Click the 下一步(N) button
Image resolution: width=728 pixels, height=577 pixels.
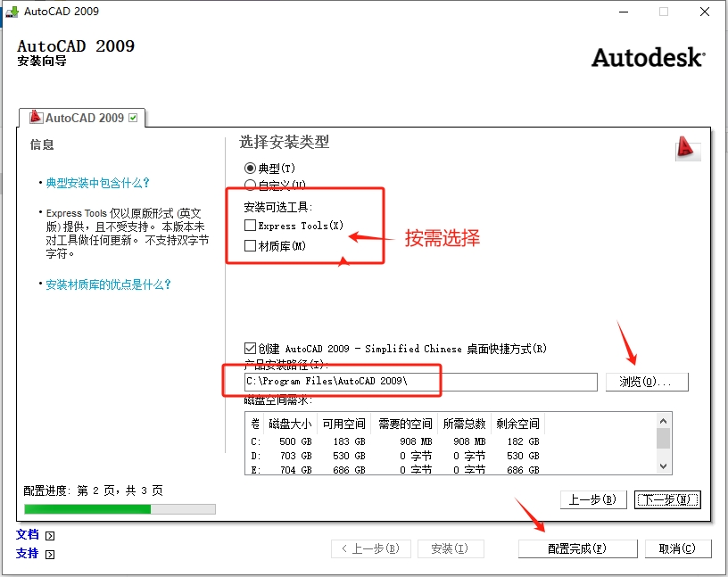coord(667,499)
